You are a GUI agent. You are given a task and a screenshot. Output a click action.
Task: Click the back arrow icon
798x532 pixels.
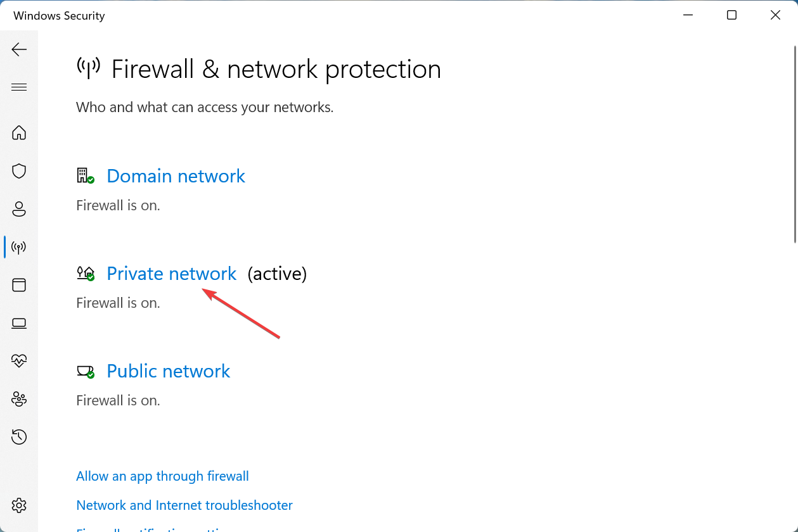19,49
